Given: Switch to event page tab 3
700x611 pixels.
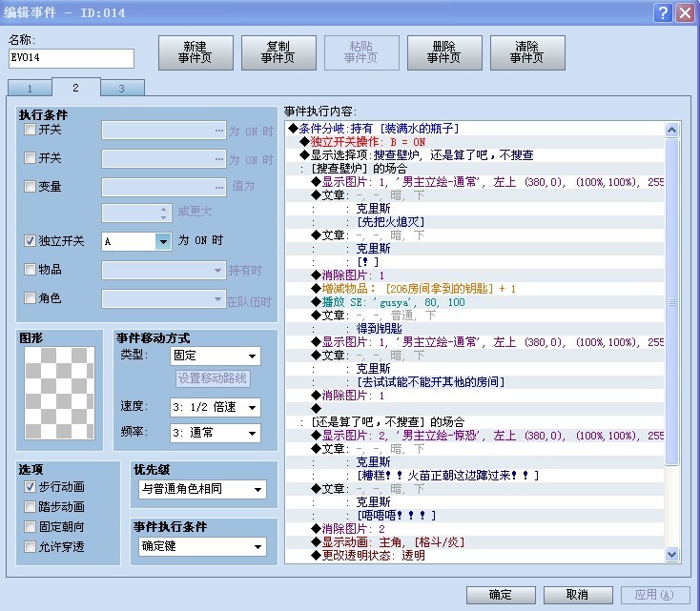Looking at the screenshot, I should pos(122,88).
